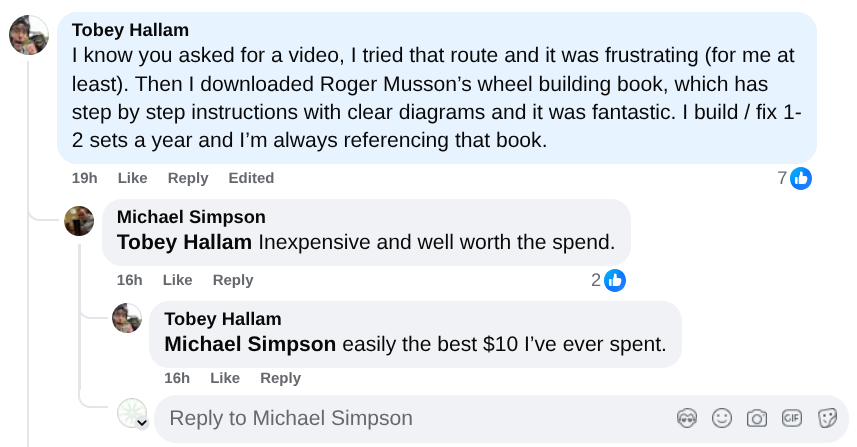Like Tobey's "best $10" reply
The height and width of the screenshot is (447, 857).
point(225,378)
